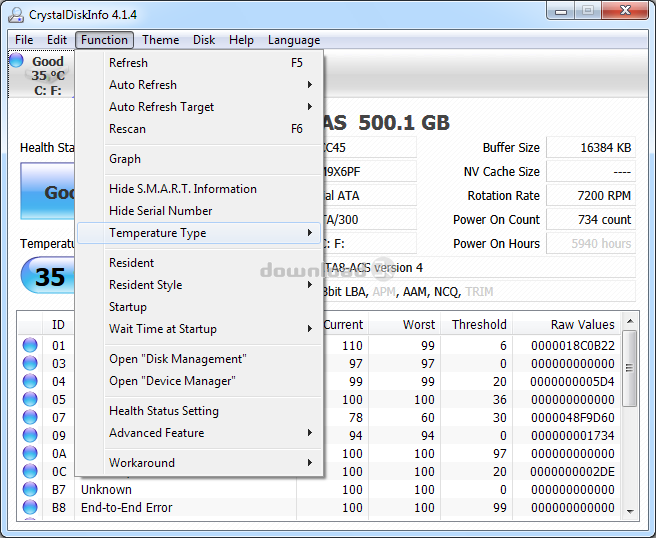Choose Rescan from the Function menu
Viewport: 656px width, 538px height.
(127, 129)
